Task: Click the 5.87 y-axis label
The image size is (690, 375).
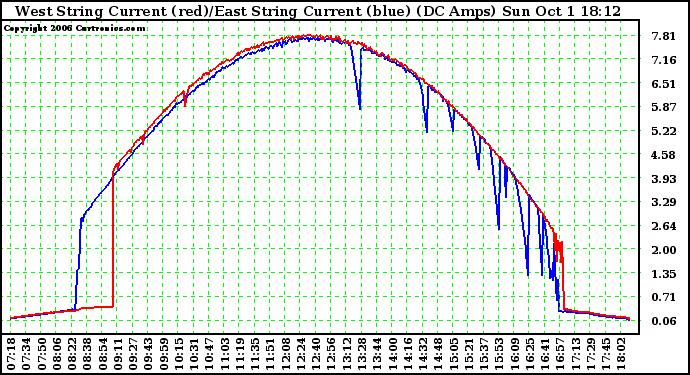Action: pos(664,107)
